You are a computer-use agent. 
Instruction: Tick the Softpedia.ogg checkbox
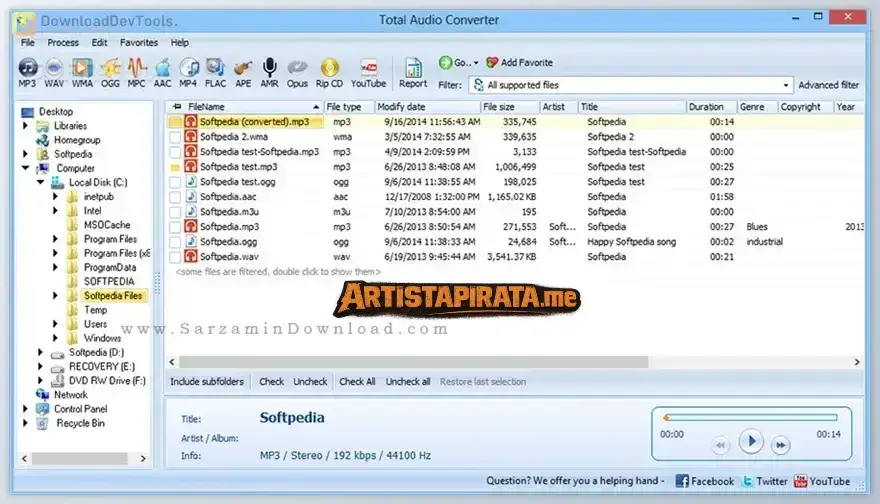(x=175, y=242)
